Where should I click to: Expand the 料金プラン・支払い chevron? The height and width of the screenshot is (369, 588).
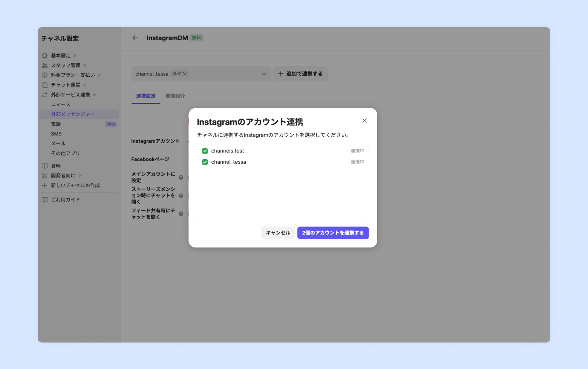tap(100, 75)
